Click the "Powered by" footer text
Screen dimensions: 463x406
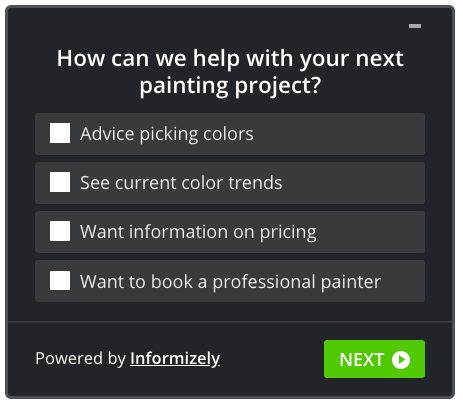tap(81, 359)
